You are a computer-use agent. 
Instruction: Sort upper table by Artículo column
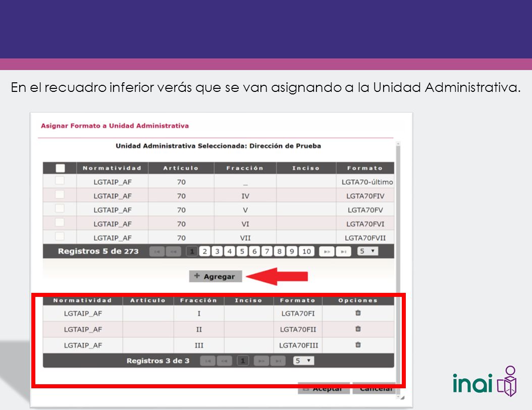pos(181,168)
